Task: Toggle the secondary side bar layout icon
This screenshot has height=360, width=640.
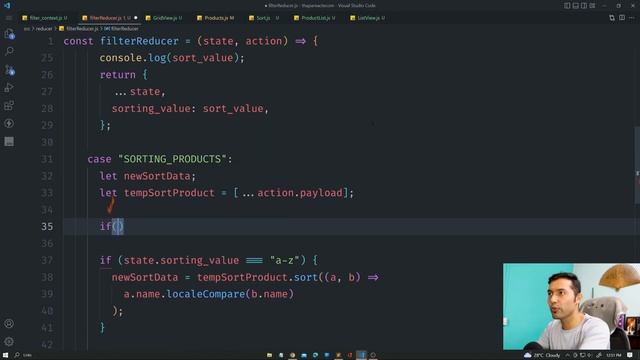Action: pyautogui.click(x=584, y=6)
